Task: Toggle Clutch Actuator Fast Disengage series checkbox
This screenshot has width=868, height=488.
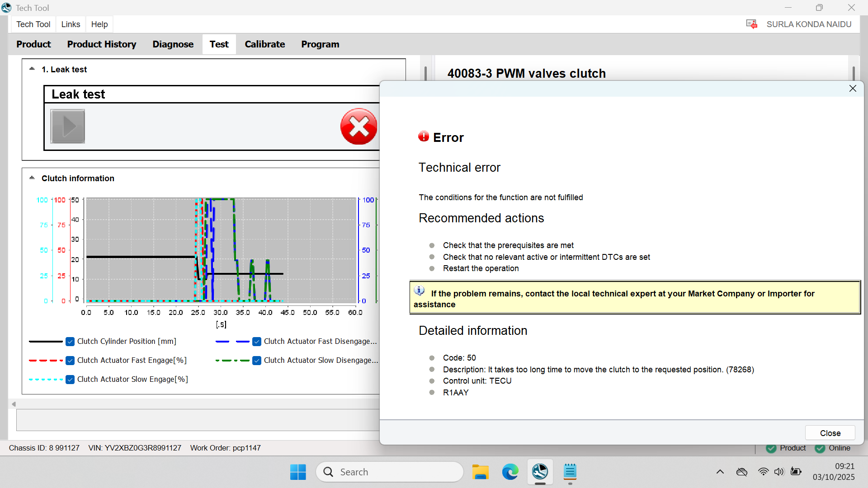Action: coord(257,342)
